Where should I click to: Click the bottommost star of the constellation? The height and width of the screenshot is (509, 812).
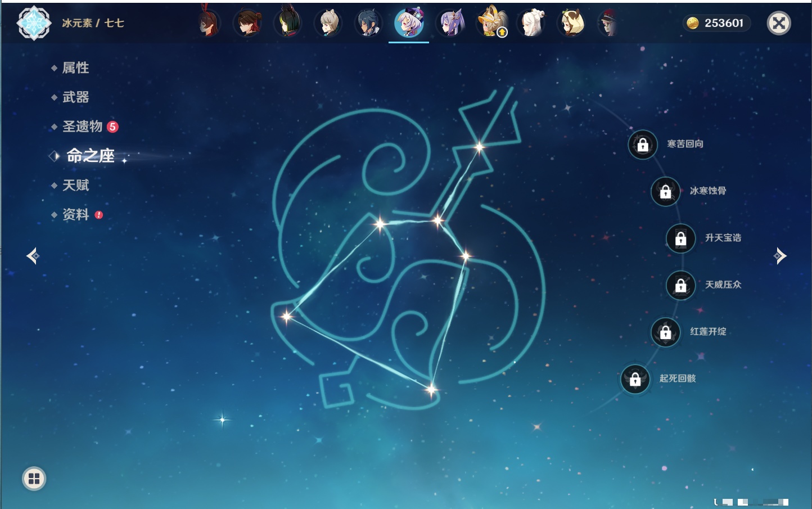(431, 389)
